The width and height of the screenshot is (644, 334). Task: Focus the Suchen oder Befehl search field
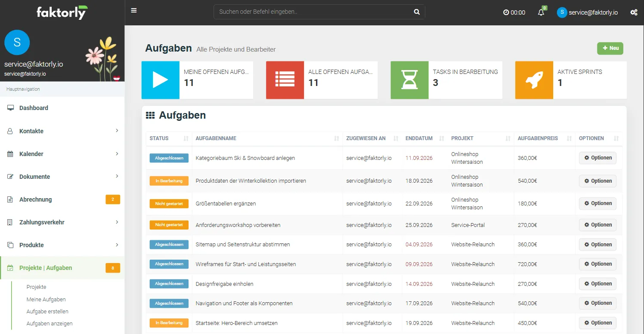[319, 12]
